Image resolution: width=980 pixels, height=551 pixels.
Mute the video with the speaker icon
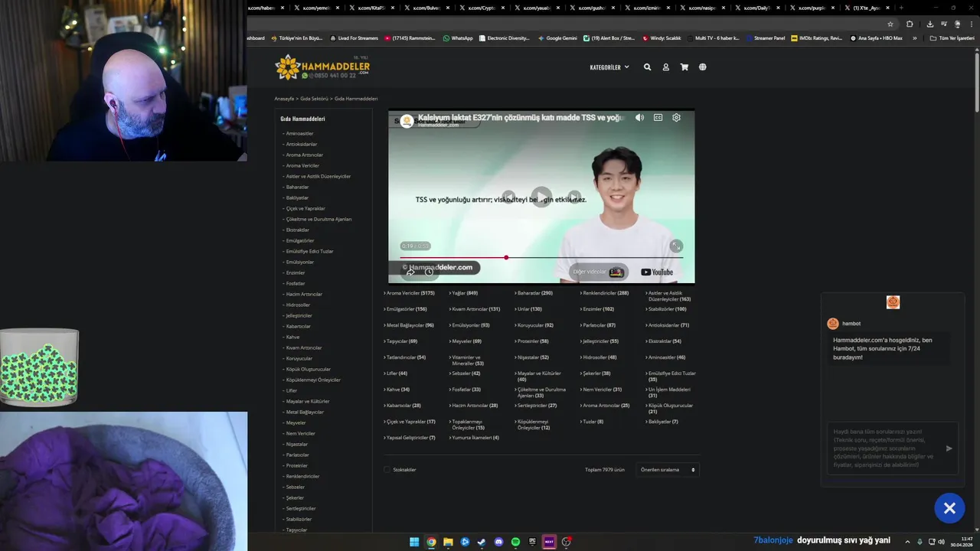tap(639, 118)
